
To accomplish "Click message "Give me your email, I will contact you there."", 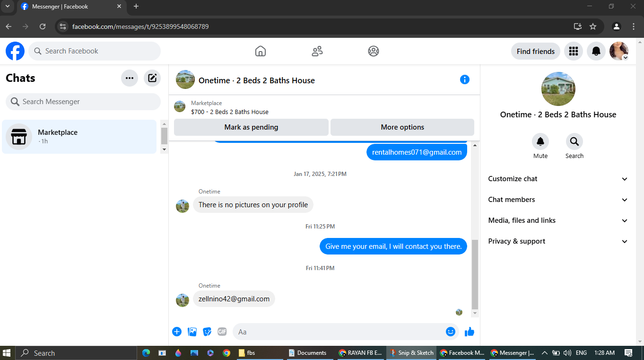I will pos(393,246).
